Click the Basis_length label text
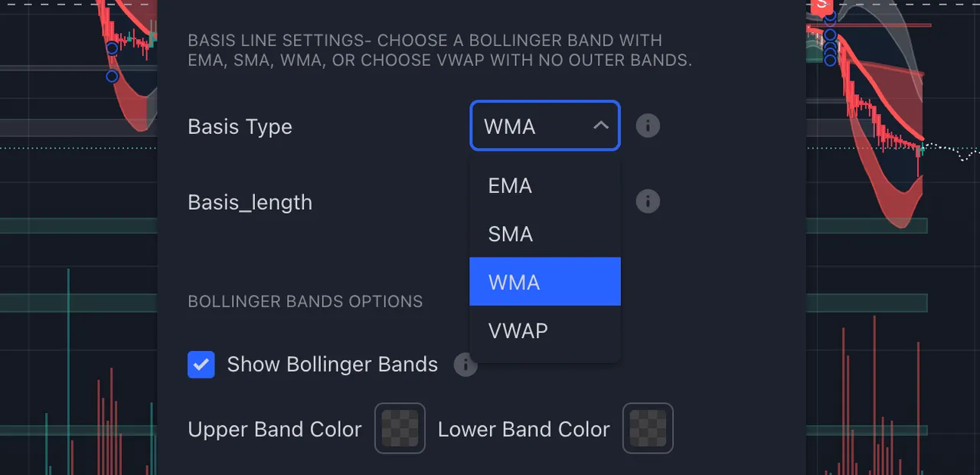The height and width of the screenshot is (475, 980). [x=250, y=203]
